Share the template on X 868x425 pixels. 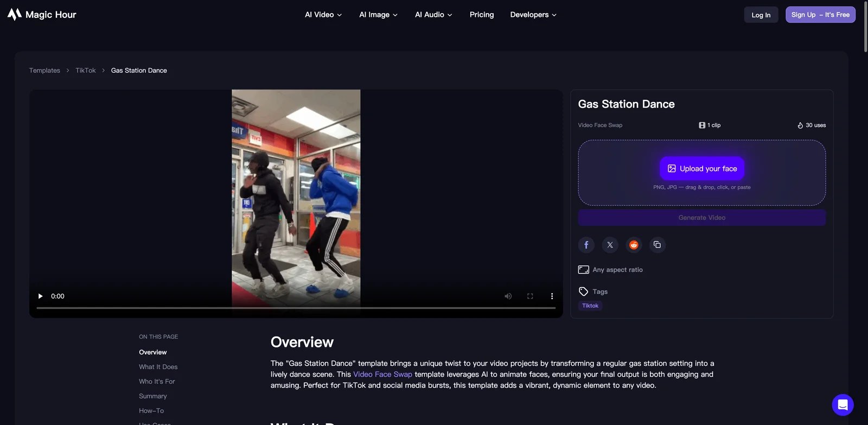610,245
